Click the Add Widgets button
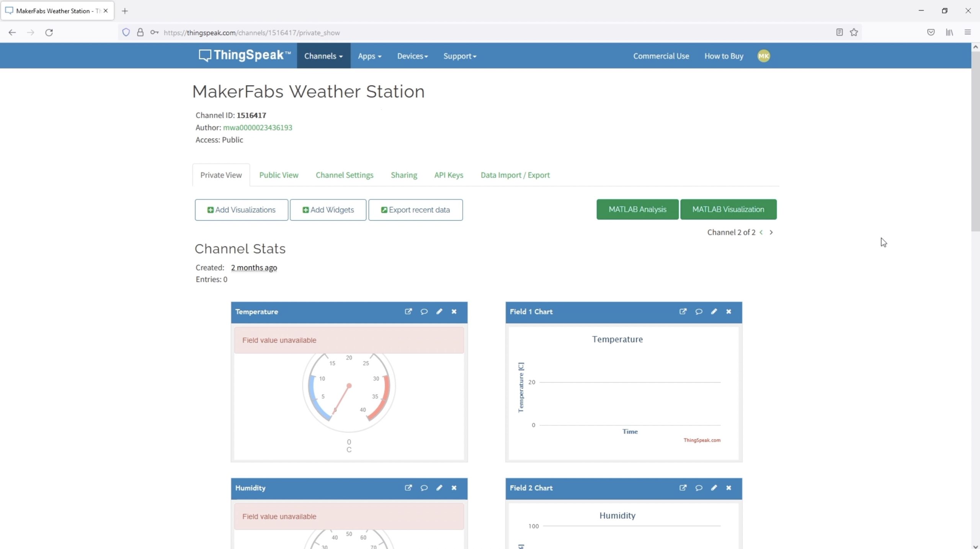Viewport: 980px width, 549px height. click(328, 210)
